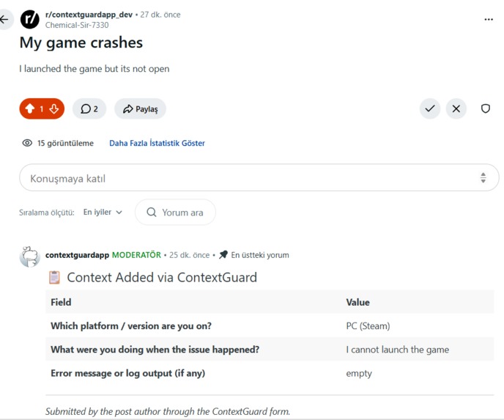
Task: Click the MODERATÖR badge
Action: 136,255
